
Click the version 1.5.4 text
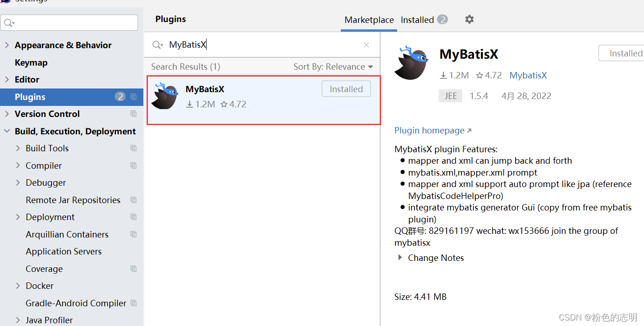(479, 96)
